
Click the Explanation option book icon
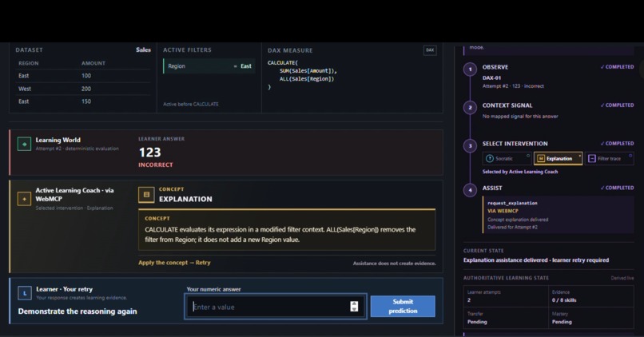tap(541, 158)
